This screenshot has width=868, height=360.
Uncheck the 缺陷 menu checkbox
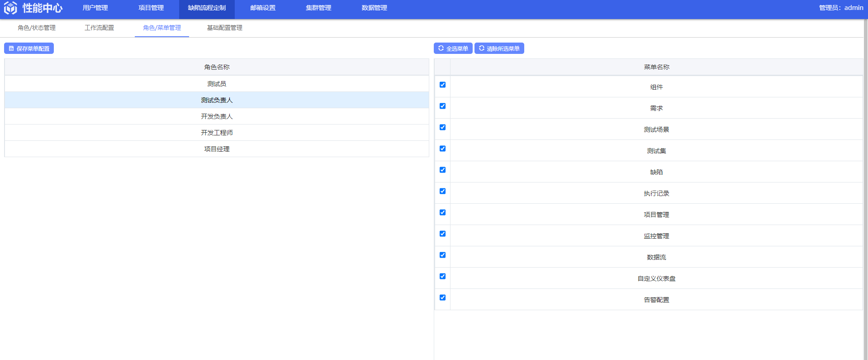pyautogui.click(x=442, y=170)
